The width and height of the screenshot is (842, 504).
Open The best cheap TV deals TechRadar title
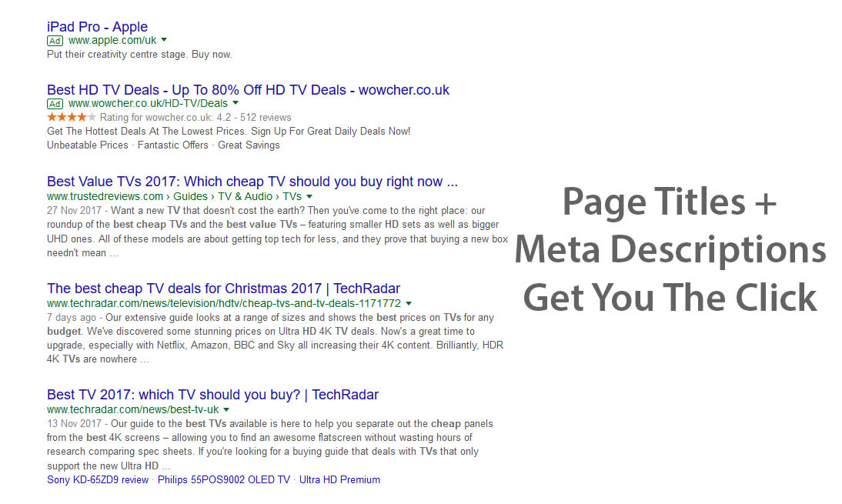[223, 289]
